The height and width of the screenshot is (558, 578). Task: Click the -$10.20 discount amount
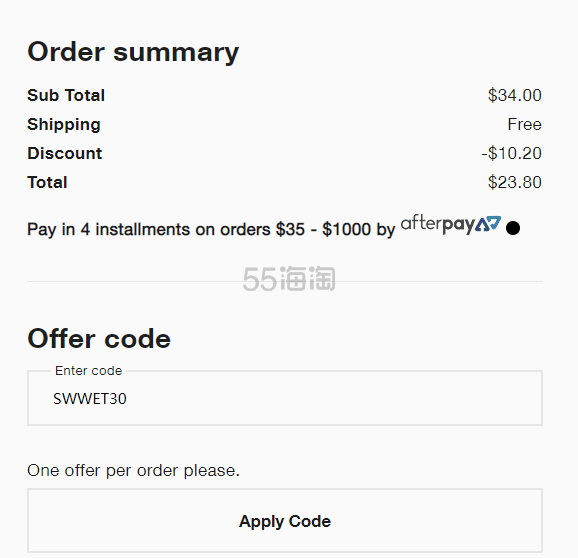pos(511,153)
